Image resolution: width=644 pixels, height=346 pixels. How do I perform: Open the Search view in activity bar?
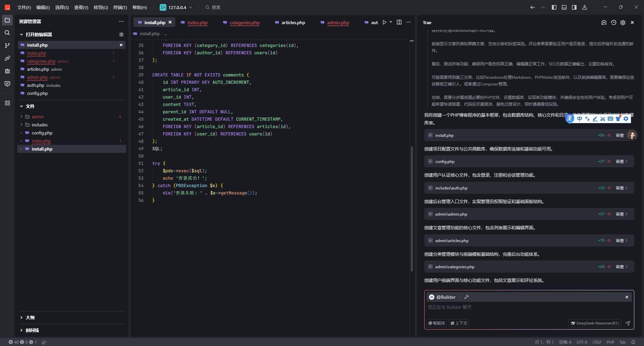(7, 33)
